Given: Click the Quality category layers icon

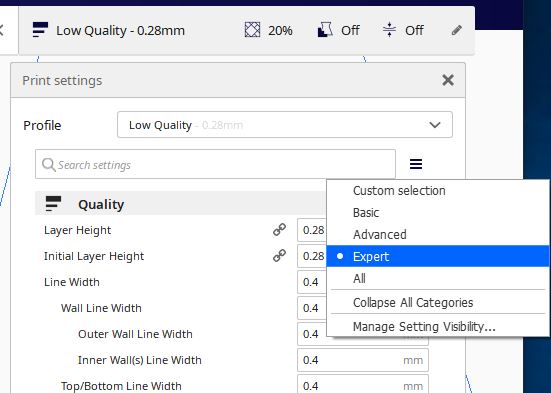Looking at the screenshot, I should 53,204.
